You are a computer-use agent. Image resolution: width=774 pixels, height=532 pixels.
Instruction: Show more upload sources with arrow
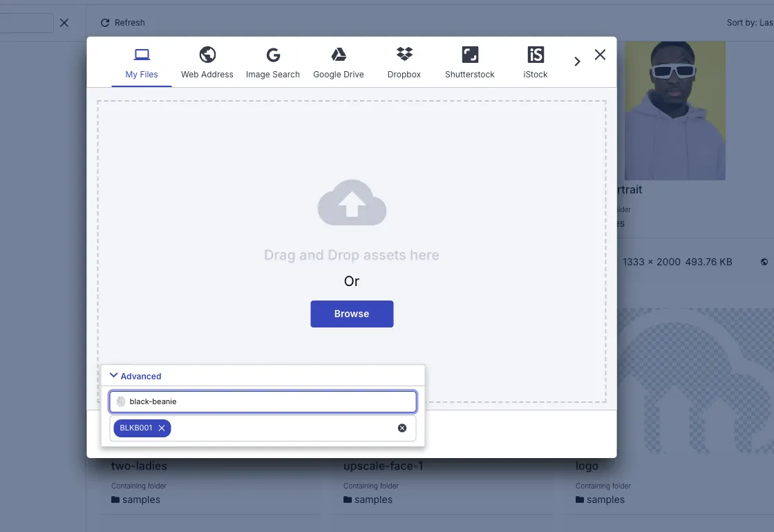coord(577,61)
